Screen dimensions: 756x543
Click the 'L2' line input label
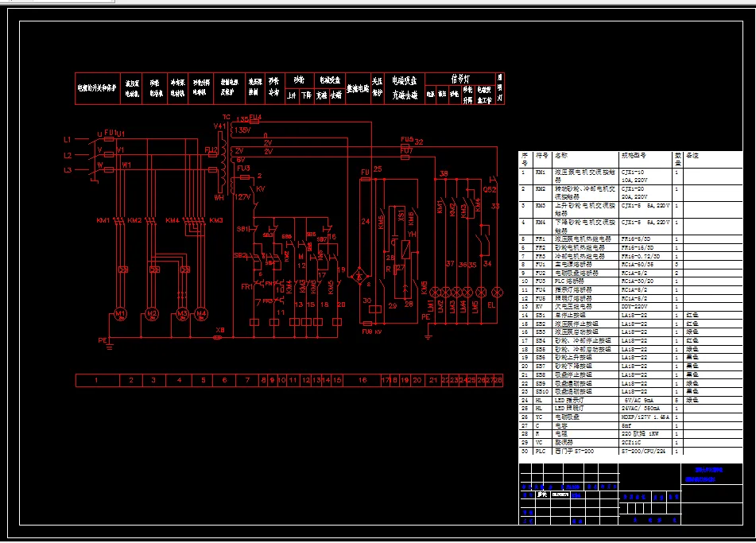[x=68, y=155]
